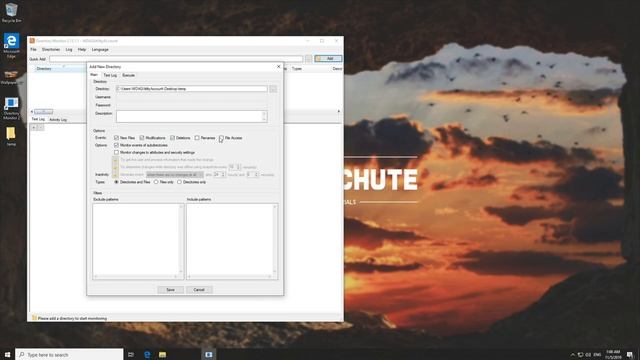Open the temp folder on the desktop
640x360 pixels.
point(11,136)
